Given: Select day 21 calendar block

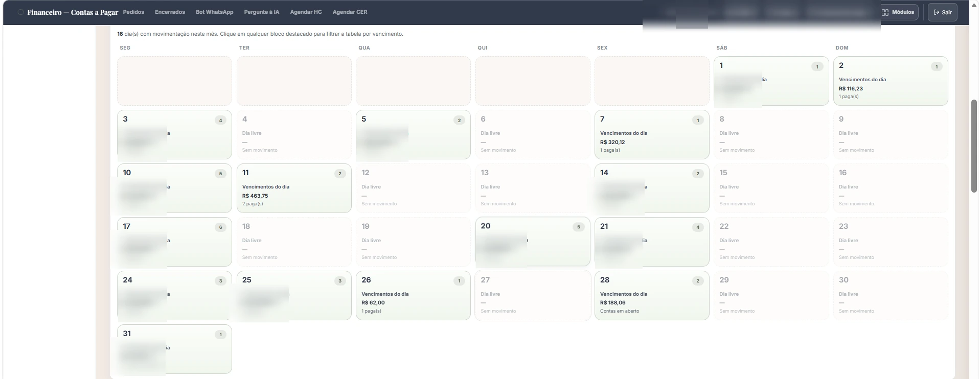Looking at the screenshot, I should [x=652, y=242].
